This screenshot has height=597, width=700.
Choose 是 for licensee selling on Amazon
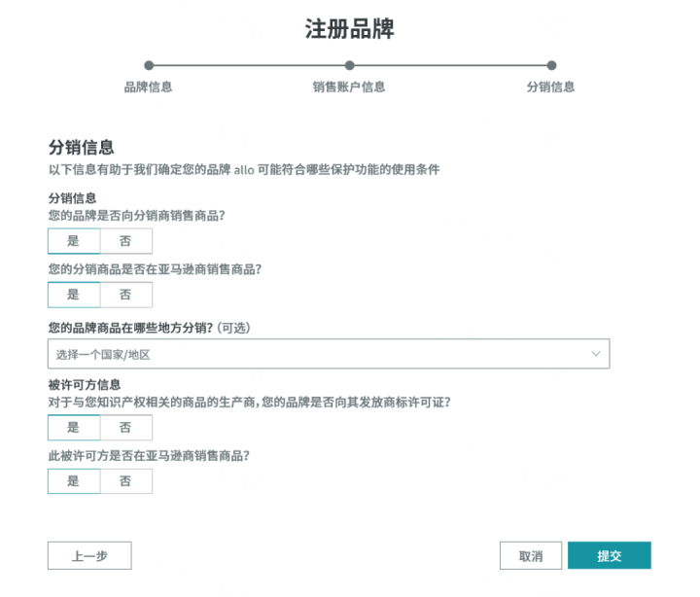pos(74,481)
